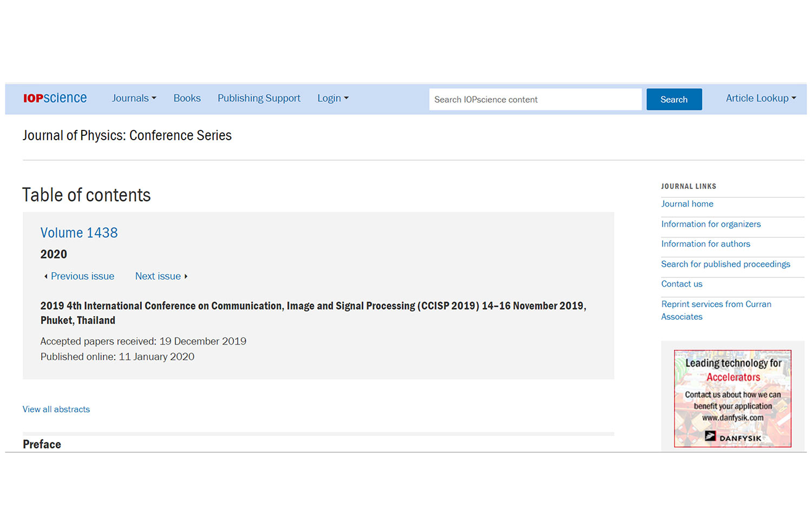Open Volume 1438 link

point(79,233)
